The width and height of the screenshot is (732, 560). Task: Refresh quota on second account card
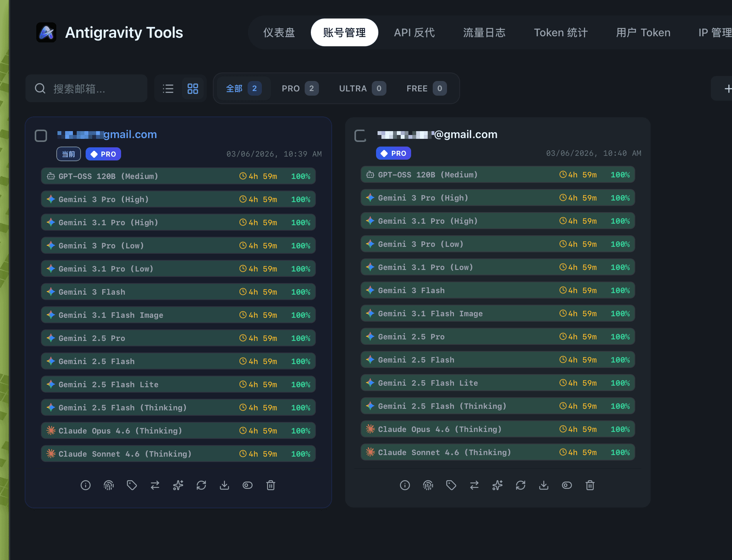coord(521,485)
